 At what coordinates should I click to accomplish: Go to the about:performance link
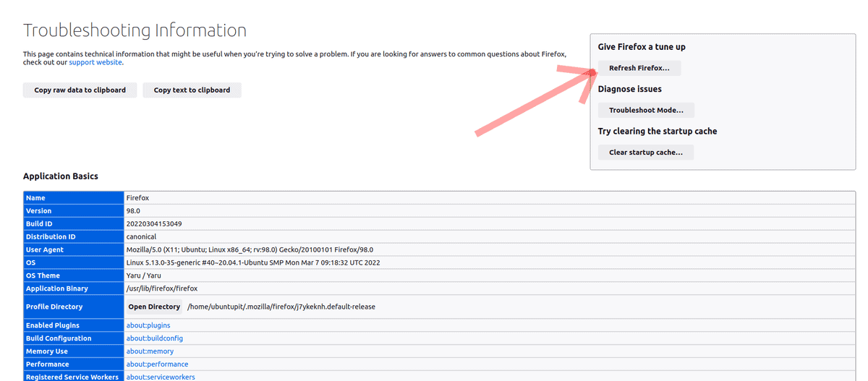(157, 364)
